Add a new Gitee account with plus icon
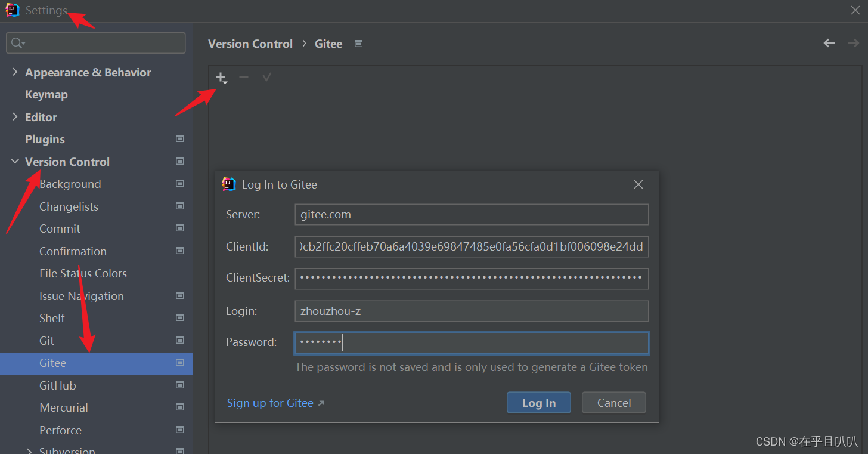868x454 pixels. [221, 78]
